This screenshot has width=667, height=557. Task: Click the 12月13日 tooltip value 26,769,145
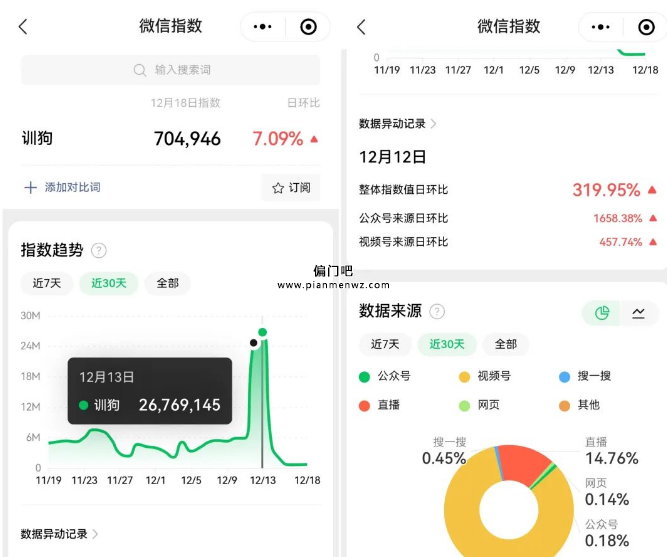click(x=180, y=405)
